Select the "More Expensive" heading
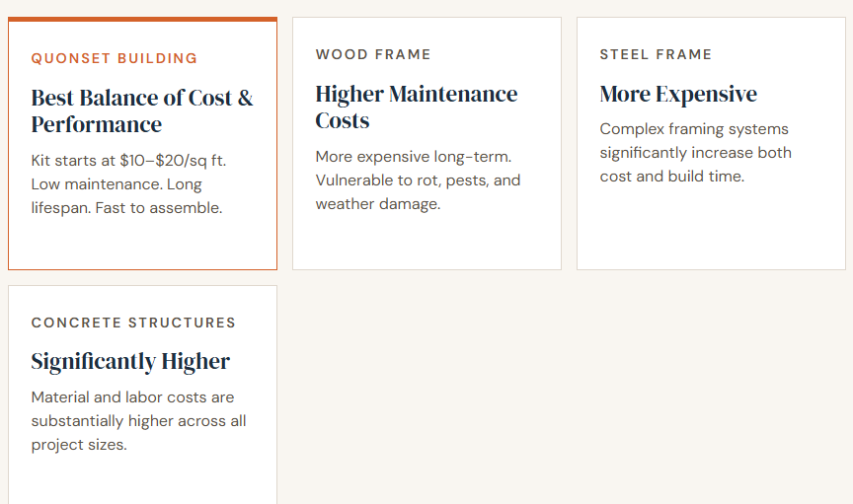The image size is (853, 504). [x=678, y=95]
